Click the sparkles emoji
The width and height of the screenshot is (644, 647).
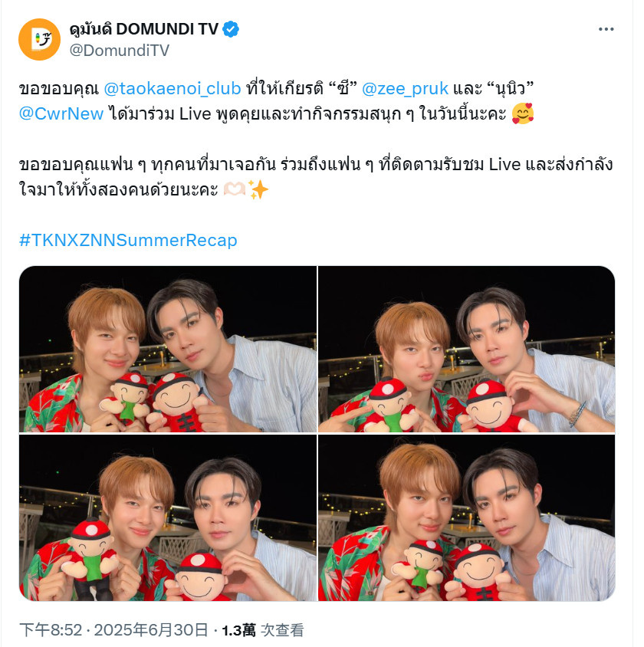point(258,189)
